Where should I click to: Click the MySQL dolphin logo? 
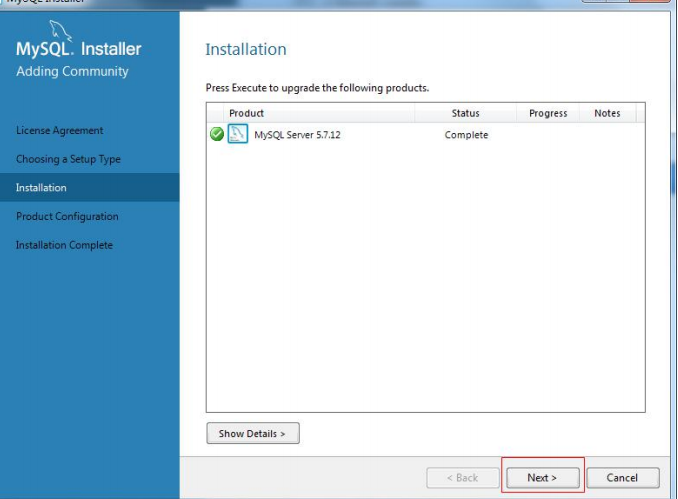tap(60, 31)
